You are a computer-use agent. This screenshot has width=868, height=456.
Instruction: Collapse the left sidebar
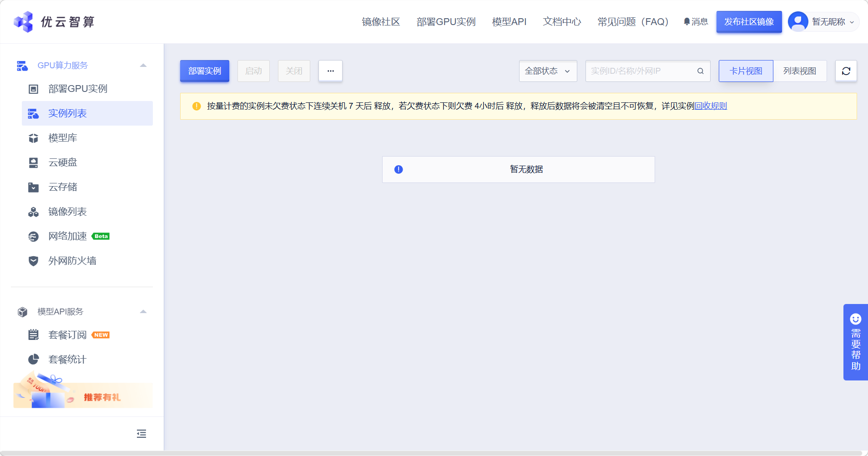pos(141,433)
